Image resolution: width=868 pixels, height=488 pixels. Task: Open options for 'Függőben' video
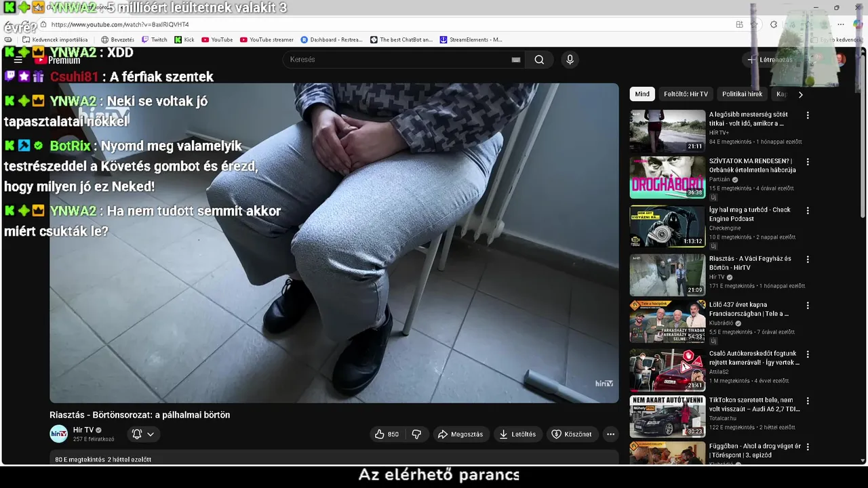808,447
